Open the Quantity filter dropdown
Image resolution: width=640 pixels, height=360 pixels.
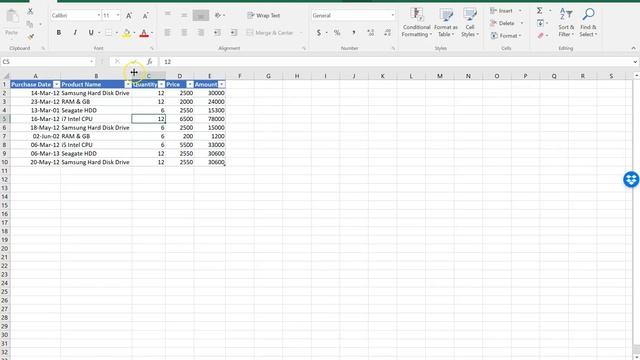point(162,84)
